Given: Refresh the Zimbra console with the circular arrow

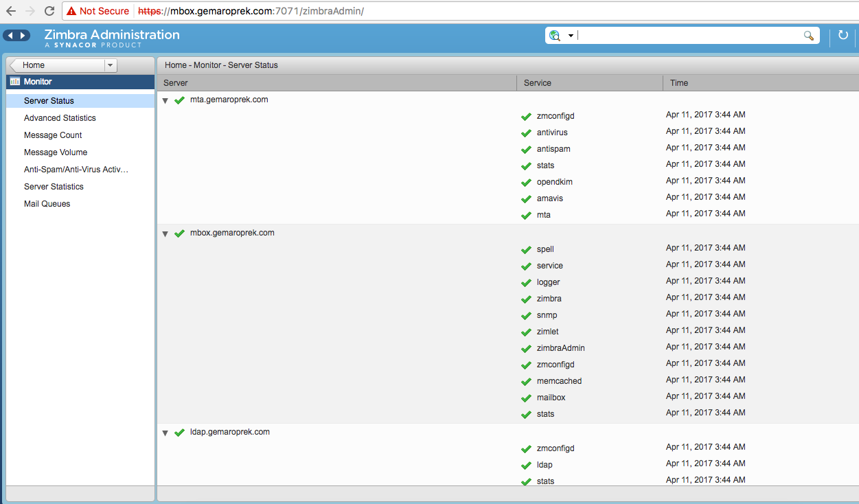Looking at the screenshot, I should tap(843, 36).
